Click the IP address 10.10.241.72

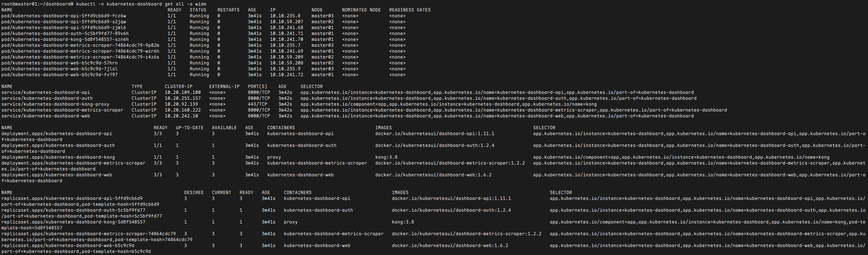pyautogui.click(x=287, y=75)
